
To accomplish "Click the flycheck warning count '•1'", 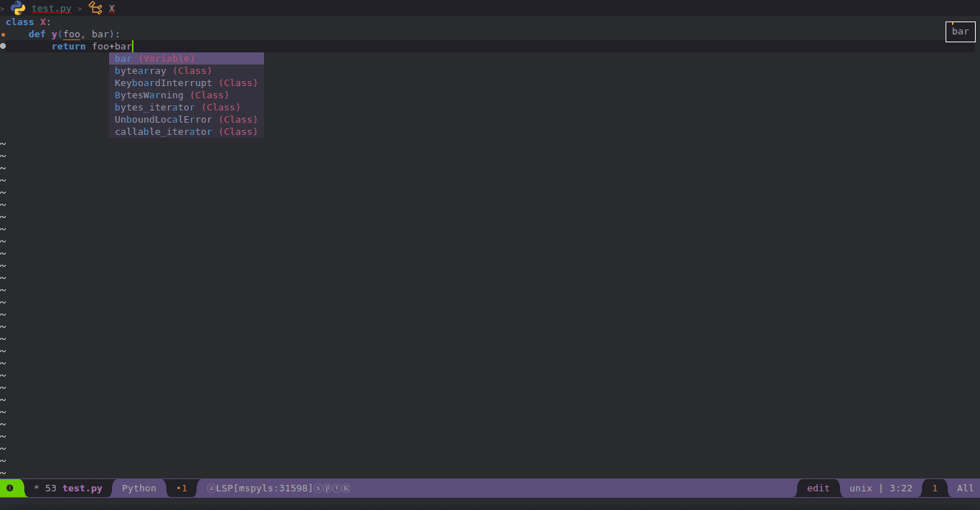I will [182, 488].
